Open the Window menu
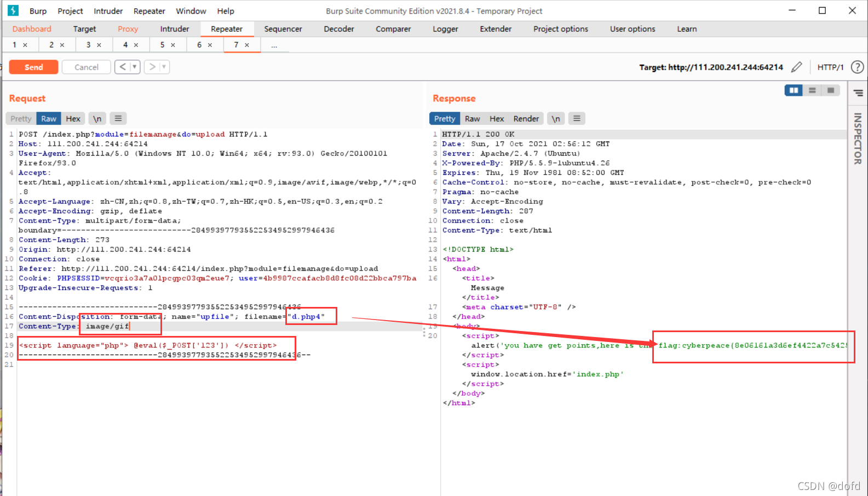The height and width of the screenshot is (496, 868). 191,11
